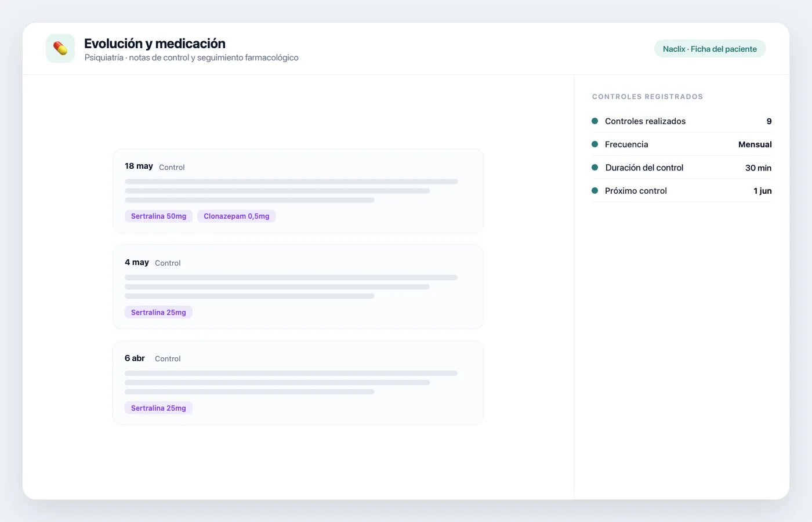This screenshot has width=812, height=522.
Task: Open the 6 abr control note card
Action: pos(298,383)
